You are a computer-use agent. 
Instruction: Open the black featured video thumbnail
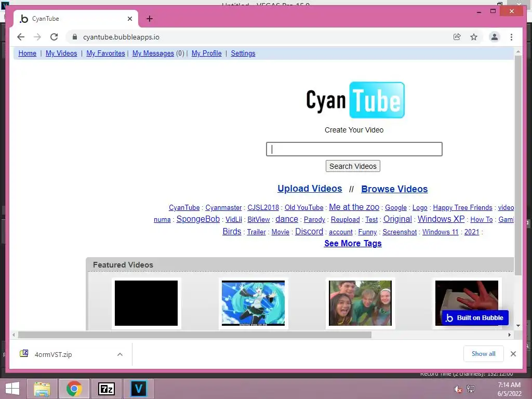146,303
